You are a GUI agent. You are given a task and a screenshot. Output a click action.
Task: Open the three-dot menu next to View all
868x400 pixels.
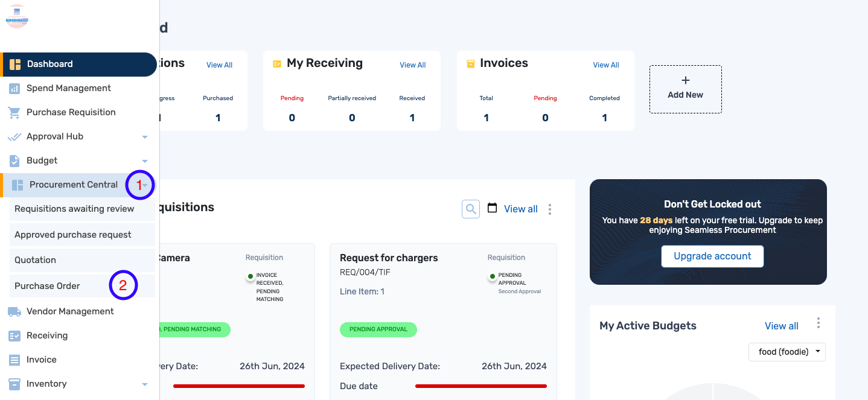click(549, 209)
